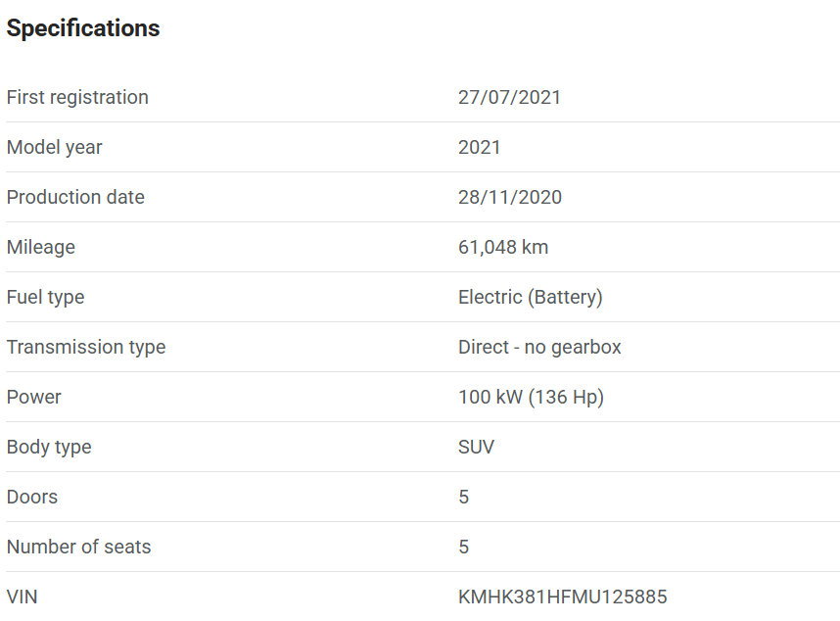Click the VIN label

(x=22, y=597)
